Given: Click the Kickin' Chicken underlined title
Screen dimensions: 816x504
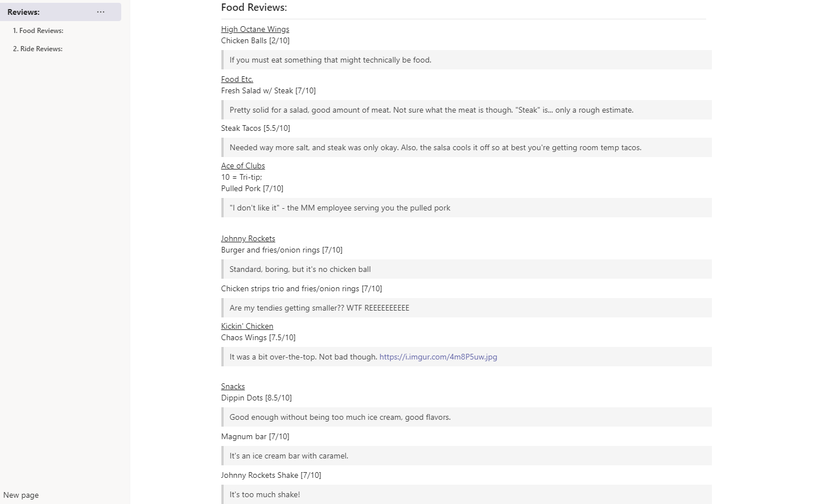Looking at the screenshot, I should (x=247, y=327).
